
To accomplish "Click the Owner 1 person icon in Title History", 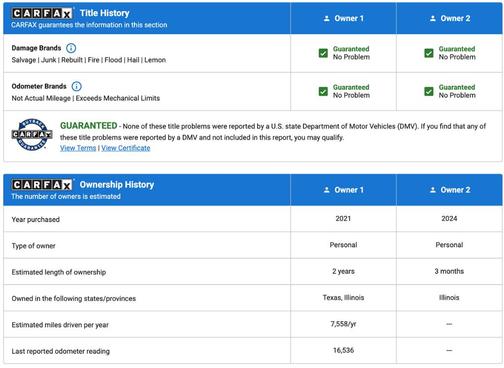I will (x=327, y=19).
